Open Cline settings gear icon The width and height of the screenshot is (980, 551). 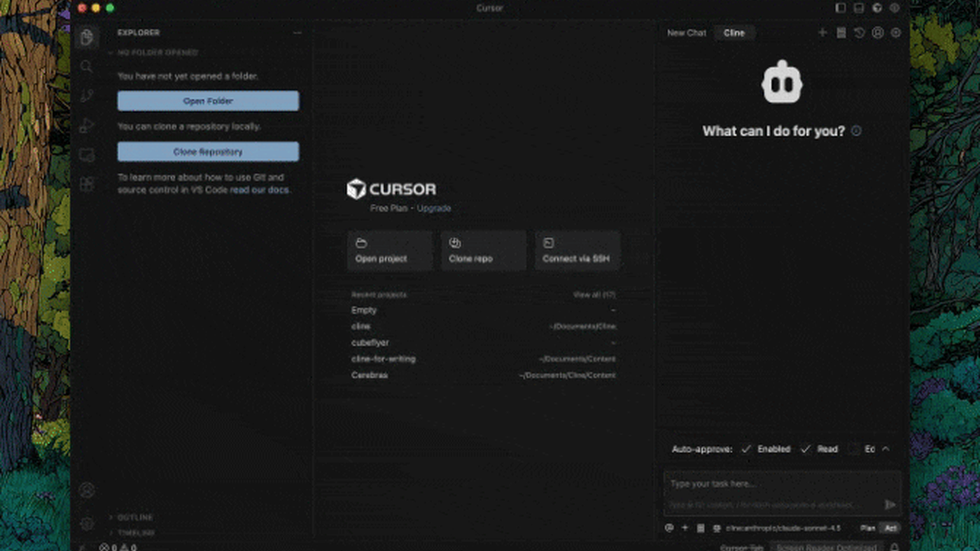coord(896,33)
